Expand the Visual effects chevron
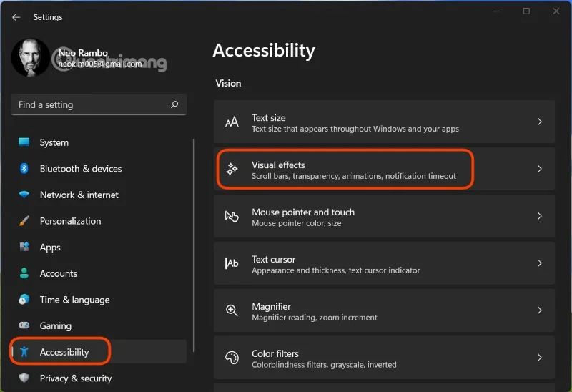572x392 pixels. click(x=539, y=169)
